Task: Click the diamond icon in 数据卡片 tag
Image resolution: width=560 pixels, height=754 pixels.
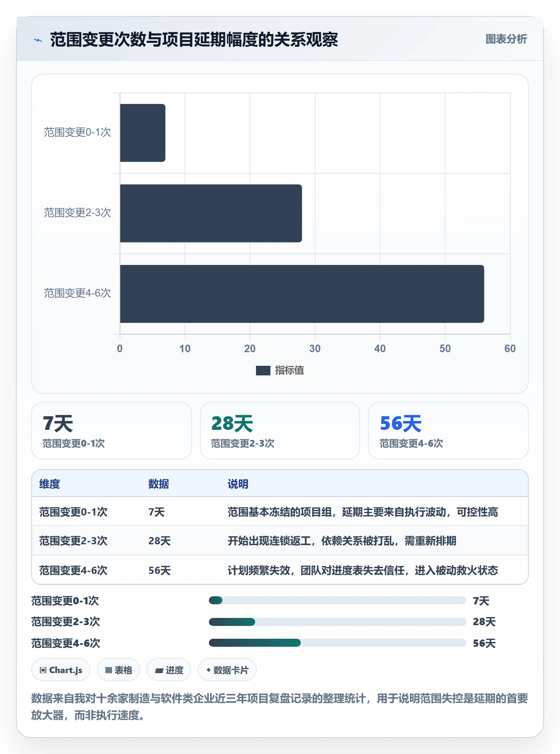Action: point(208,670)
